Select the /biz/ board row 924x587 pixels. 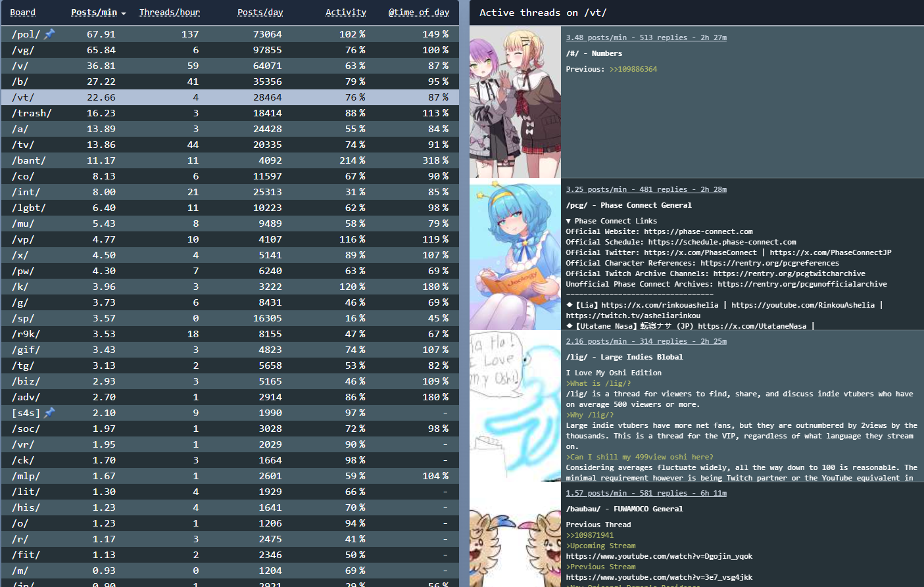tap(230, 381)
